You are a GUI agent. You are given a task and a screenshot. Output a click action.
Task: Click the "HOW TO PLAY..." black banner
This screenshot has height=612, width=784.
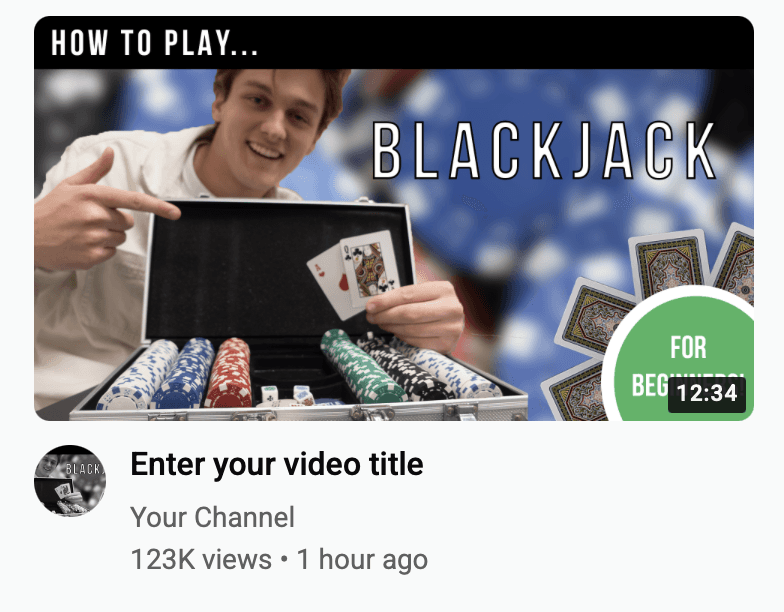394,42
